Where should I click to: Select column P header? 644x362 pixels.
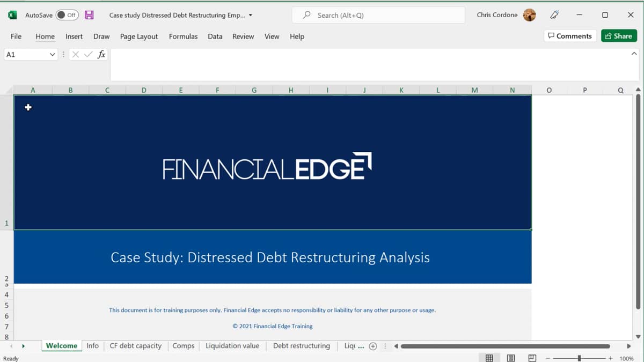click(x=585, y=90)
